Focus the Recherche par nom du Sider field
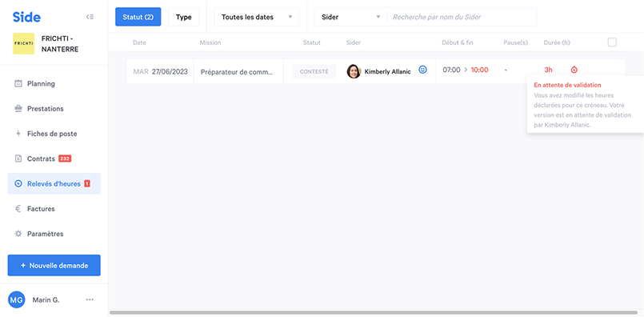This screenshot has height=317, width=644. click(x=462, y=17)
